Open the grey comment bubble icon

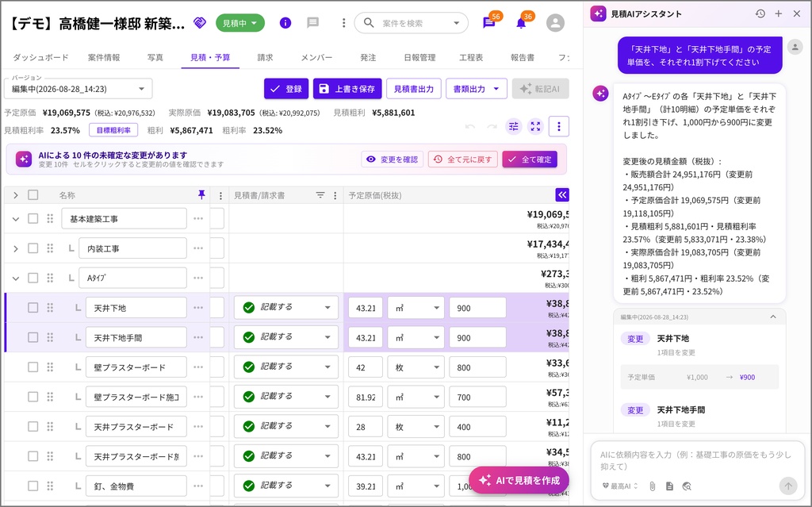(x=312, y=23)
